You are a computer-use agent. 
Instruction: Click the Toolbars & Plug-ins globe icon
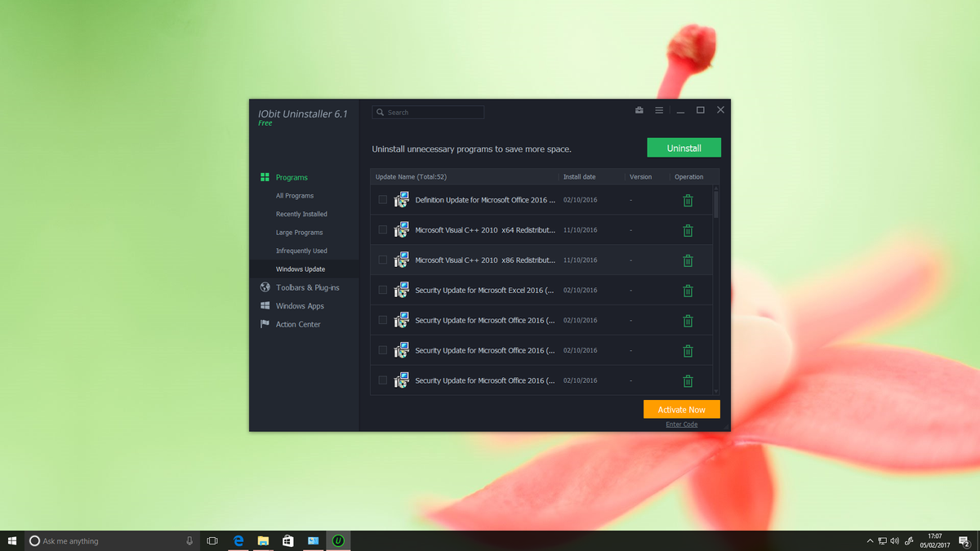pyautogui.click(x=265, y=287)
